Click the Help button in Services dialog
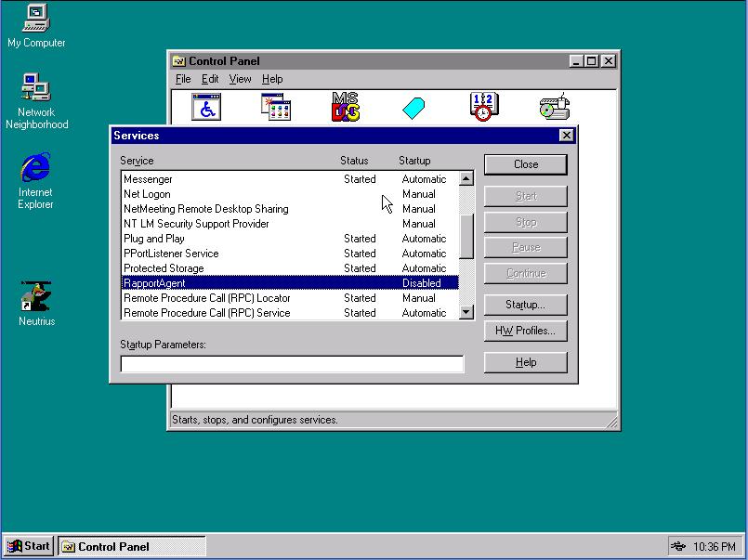This screenshot has height=560, width=748. click(x=526, y=362)
